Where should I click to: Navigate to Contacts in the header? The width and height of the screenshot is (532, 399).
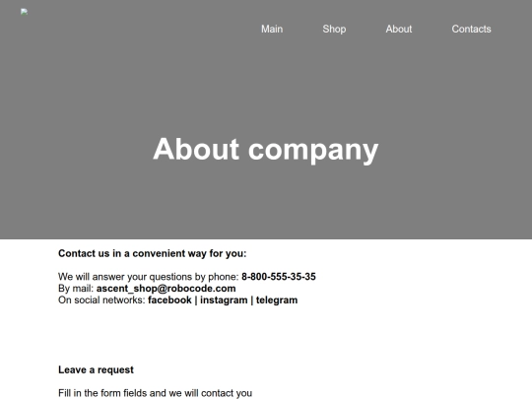point(471,30)
